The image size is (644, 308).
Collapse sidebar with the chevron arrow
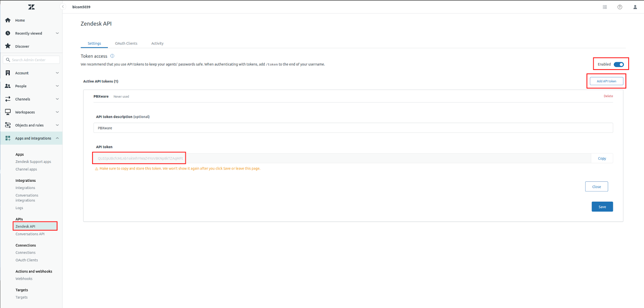click(x=63, y=7)
